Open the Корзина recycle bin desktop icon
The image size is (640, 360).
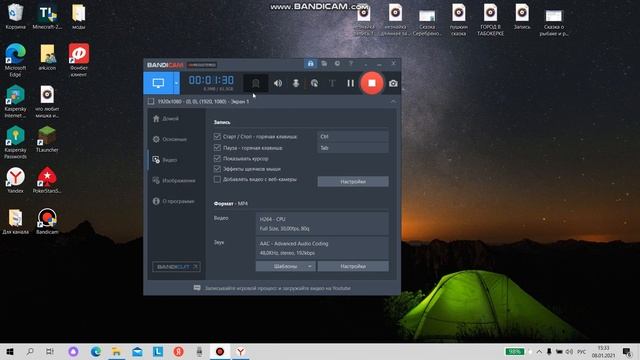click(16, 17)
